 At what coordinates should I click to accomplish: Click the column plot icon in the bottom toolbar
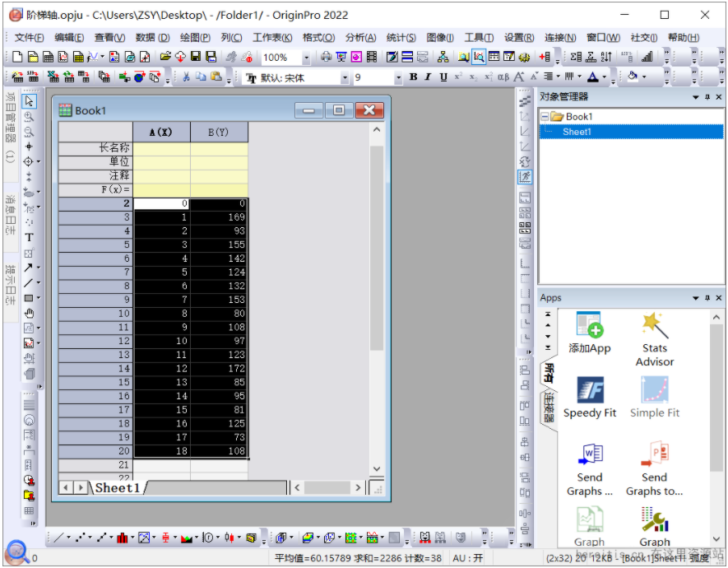[122, 538]
